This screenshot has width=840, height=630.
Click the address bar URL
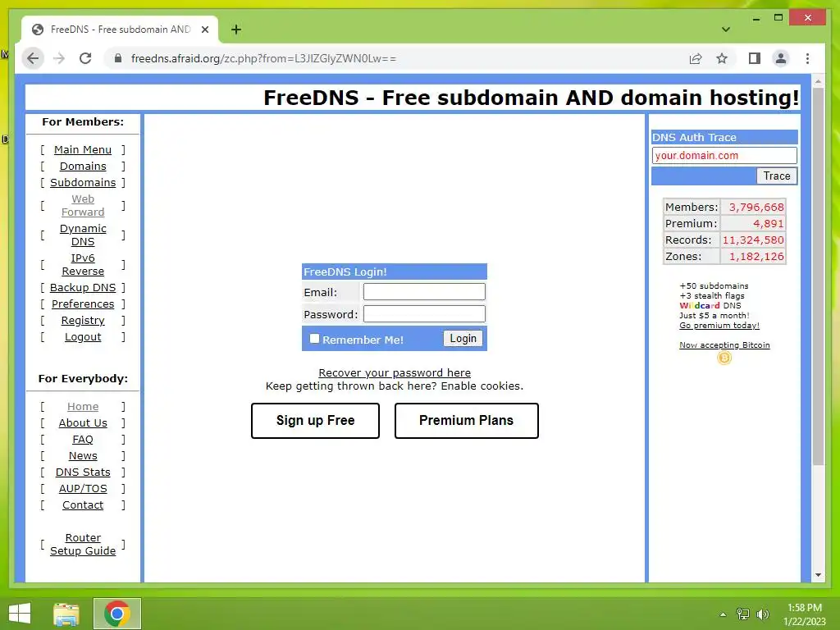coord(263,58)
